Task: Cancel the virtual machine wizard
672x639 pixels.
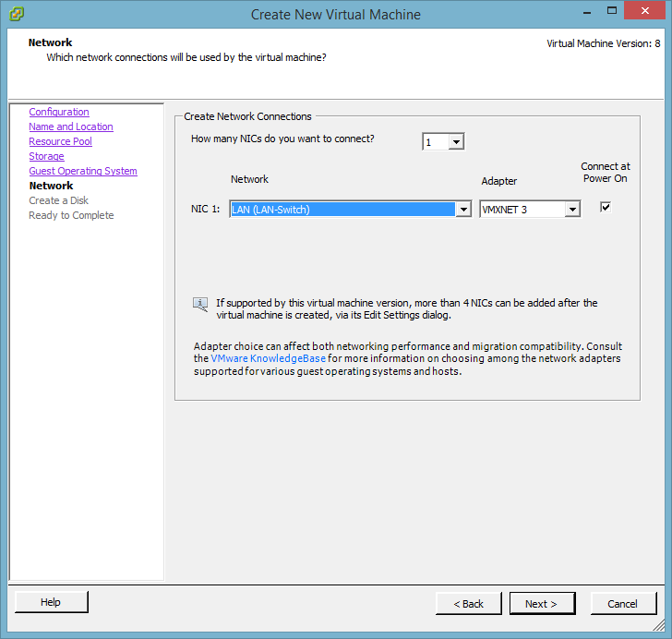Action: click(x=622, y=604)
